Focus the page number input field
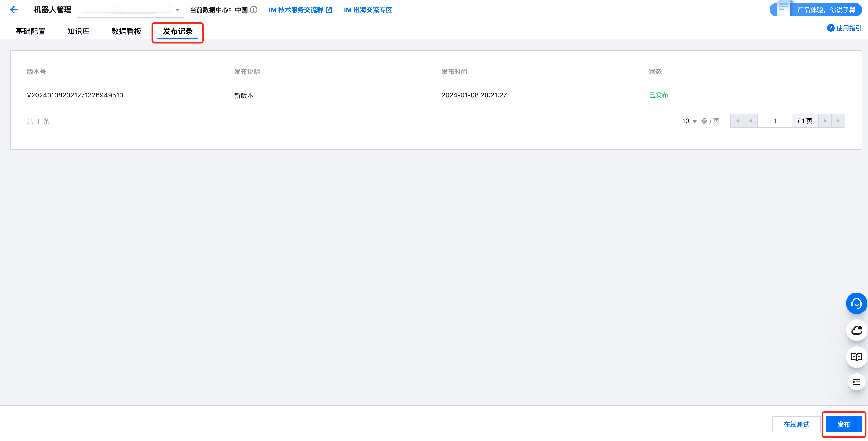 [x=774, y=121]
